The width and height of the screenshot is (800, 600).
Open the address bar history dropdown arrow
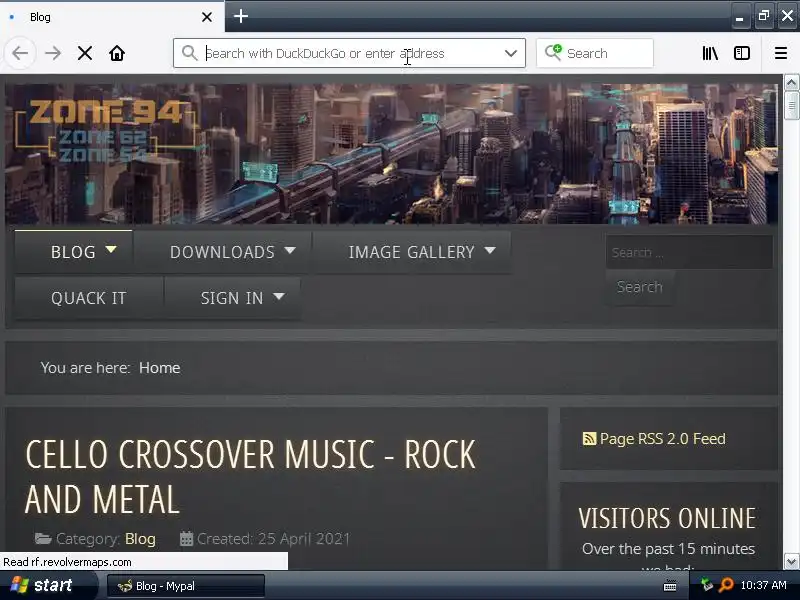(511, 53)
